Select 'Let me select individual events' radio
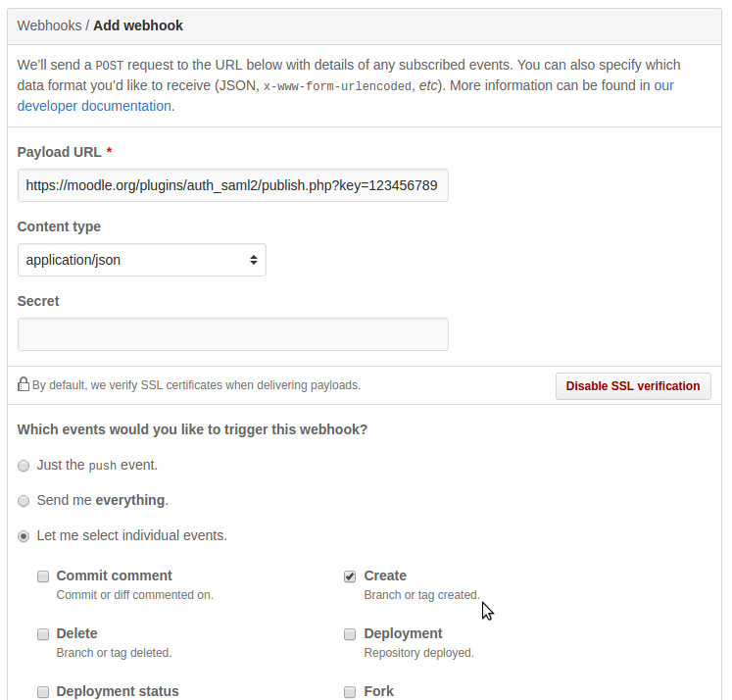The height and width of the screenshot is (700, 732). (x=24, y=536)
